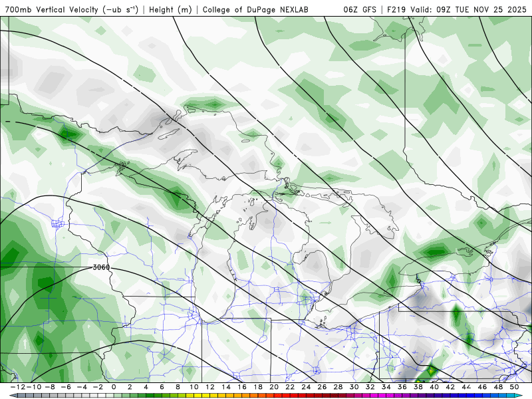
Task: Click the left arrow end of the colorbar
Action: click(x=13, y=396)
